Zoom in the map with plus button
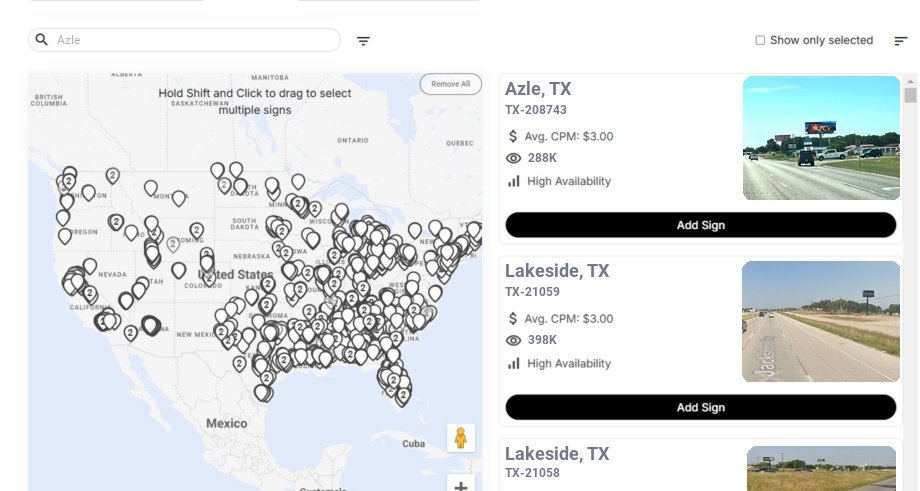The width and height of the screenshot is (920, 491). click(x=461, y=486)
